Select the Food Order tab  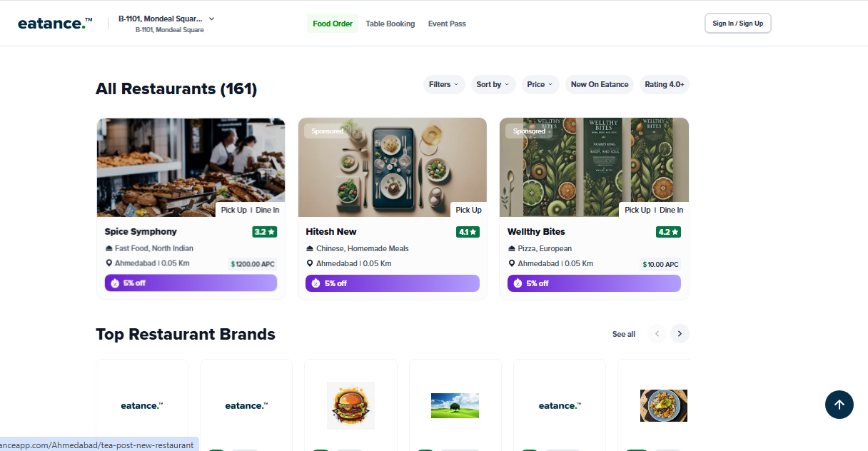pos(333,24)
